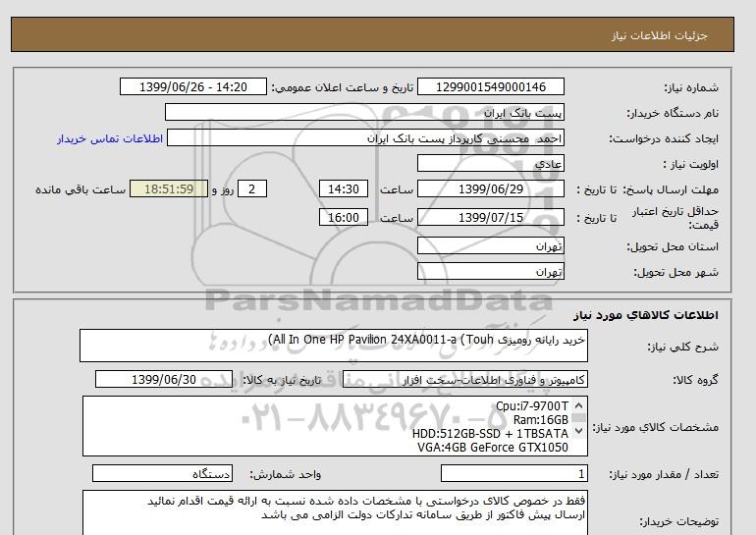Click the general description field with HP Pavilion
The height and width of the screenshot is (535, 756).
tap(334, 346)
